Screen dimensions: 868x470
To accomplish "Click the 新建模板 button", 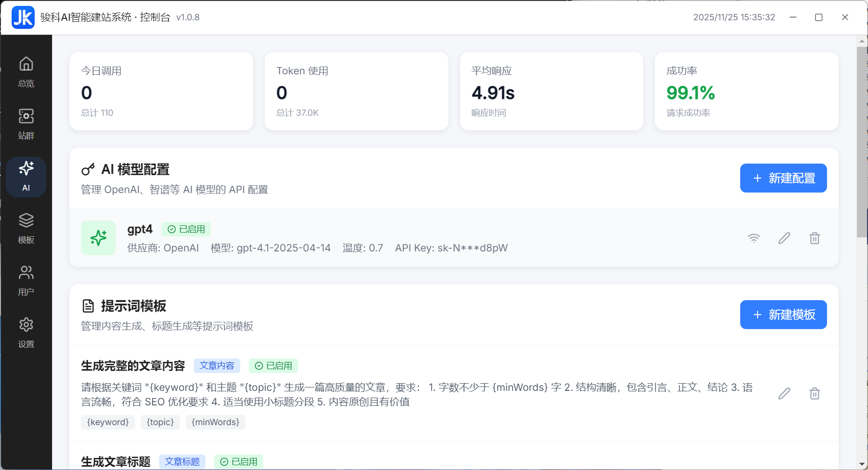I will click(x=783, y=314).
